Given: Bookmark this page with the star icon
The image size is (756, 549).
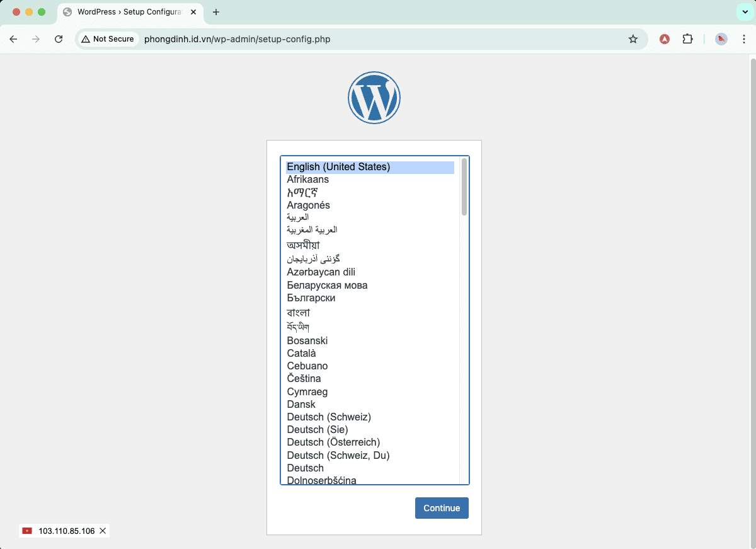Looking at the screenshot, I should click(633, 39).
